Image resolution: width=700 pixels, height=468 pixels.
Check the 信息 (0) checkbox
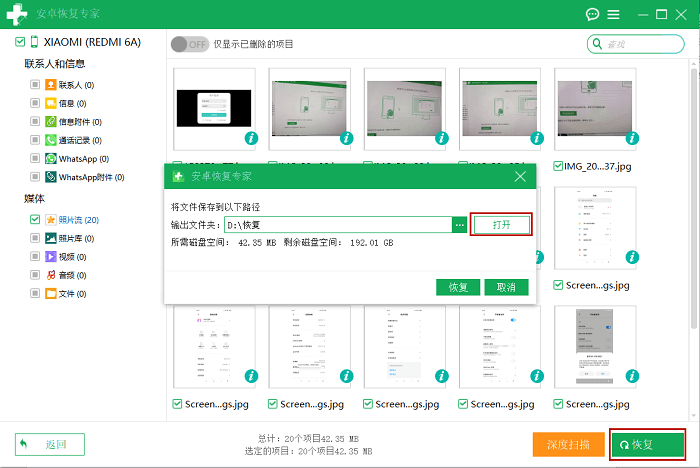pos(35,103)
